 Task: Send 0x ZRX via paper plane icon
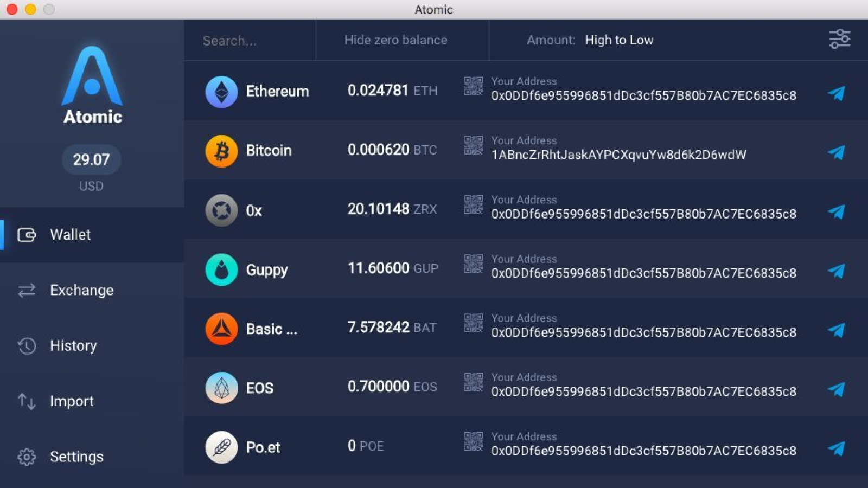(837, 211)
